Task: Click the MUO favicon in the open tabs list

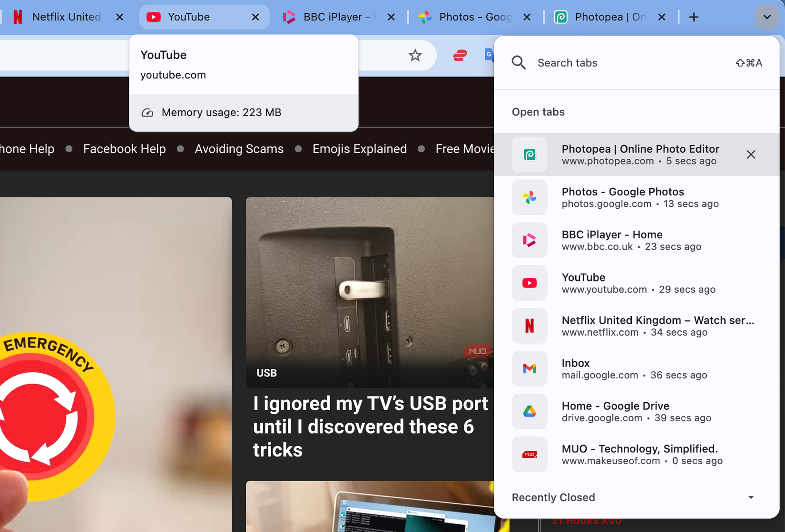Action: 529,454
